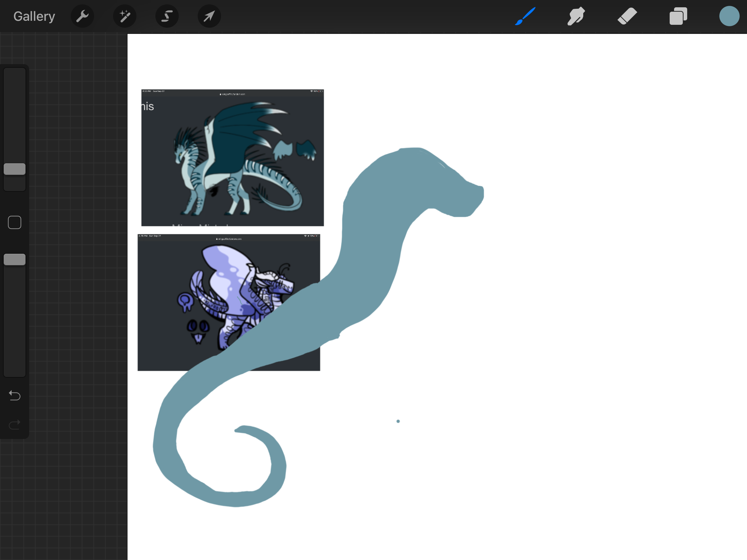Viewport: 747px width, 560px height.
Task: Open the Gallery
Action: click(34, 16)
